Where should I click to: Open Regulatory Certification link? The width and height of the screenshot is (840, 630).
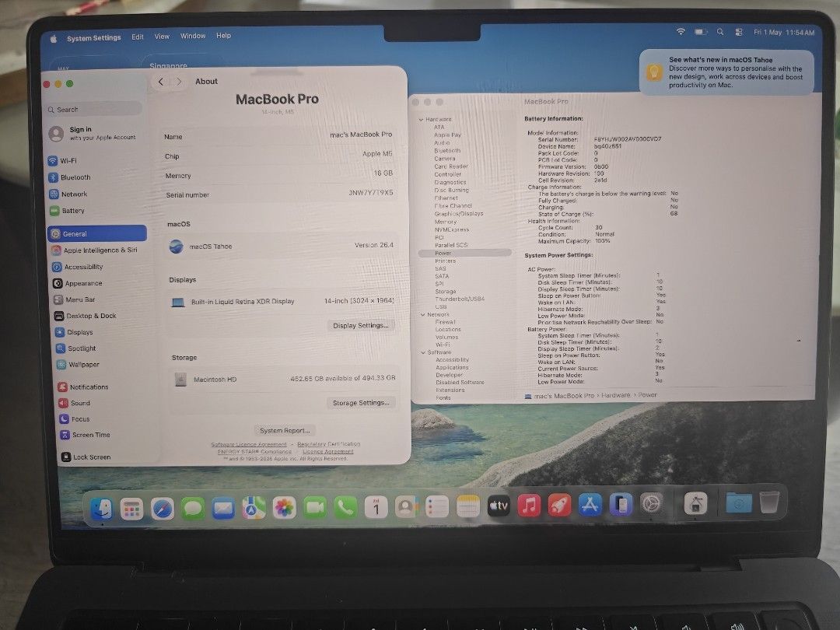328,443
